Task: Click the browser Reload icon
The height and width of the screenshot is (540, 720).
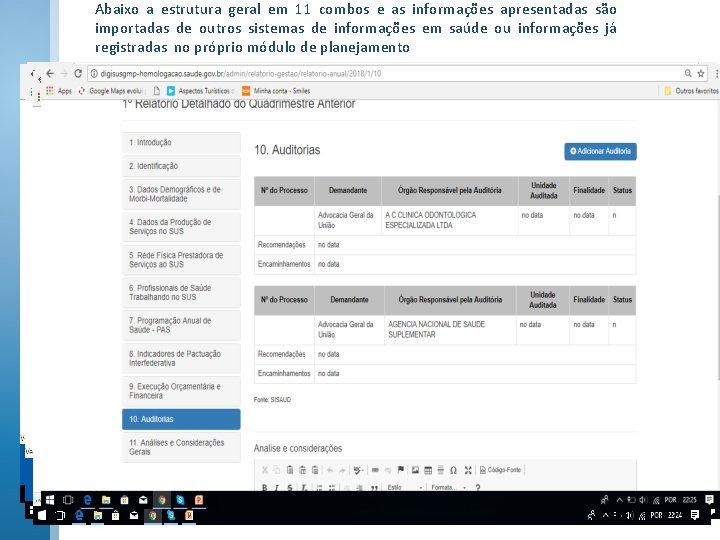Action: [78, 73]
